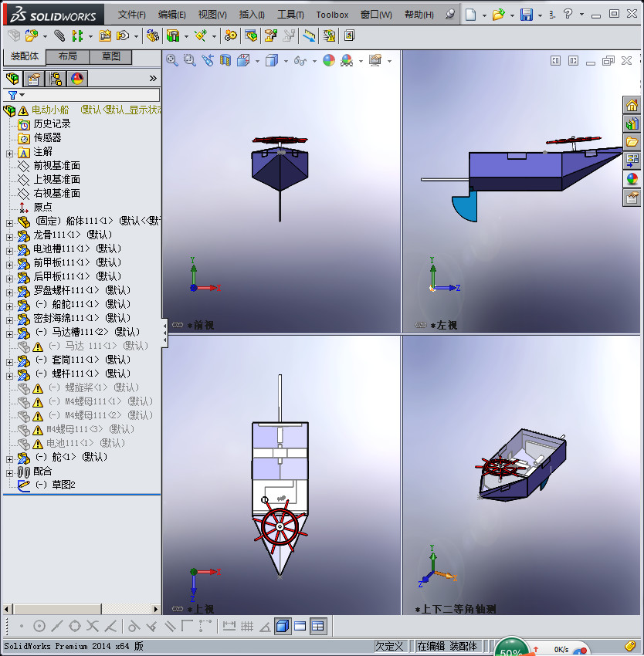This screenshot has height=656, width=644.
Task: Switch to the PropertyManager tab icon
Action: pos(34,79)
